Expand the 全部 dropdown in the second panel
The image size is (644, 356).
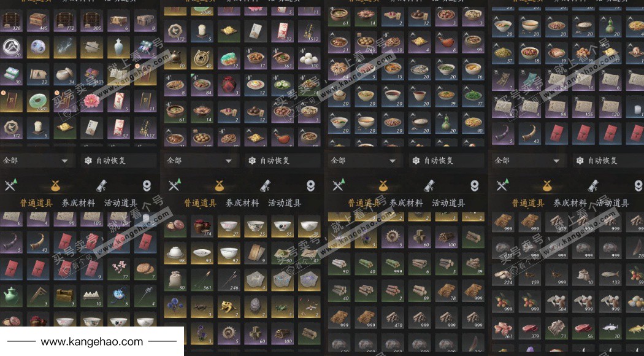(200, 161)
